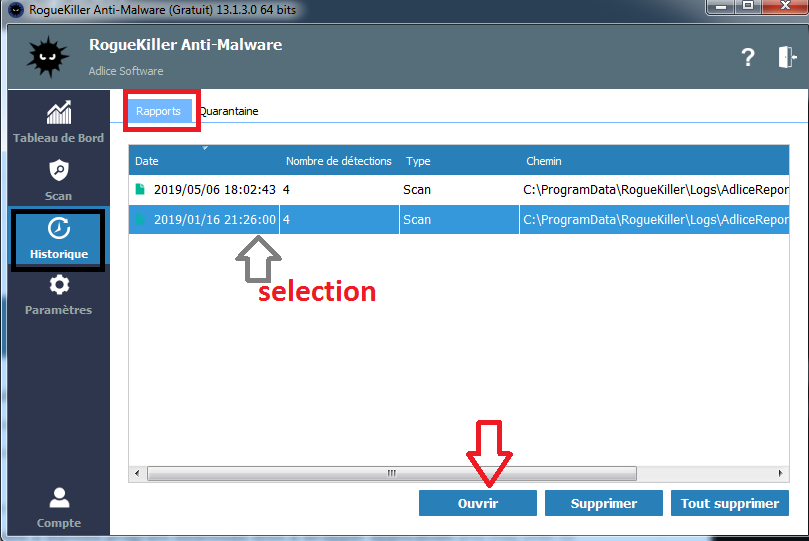
Task: Sort by the Type column header
Action: point(418,161)
